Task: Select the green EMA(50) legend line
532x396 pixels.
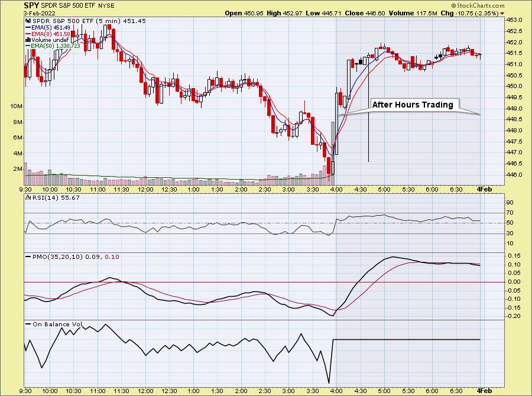Action: (28, 46)
